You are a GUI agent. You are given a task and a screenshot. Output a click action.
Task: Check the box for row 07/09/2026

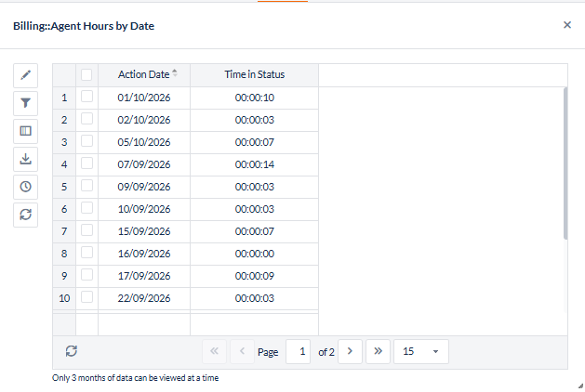(86, 163)
